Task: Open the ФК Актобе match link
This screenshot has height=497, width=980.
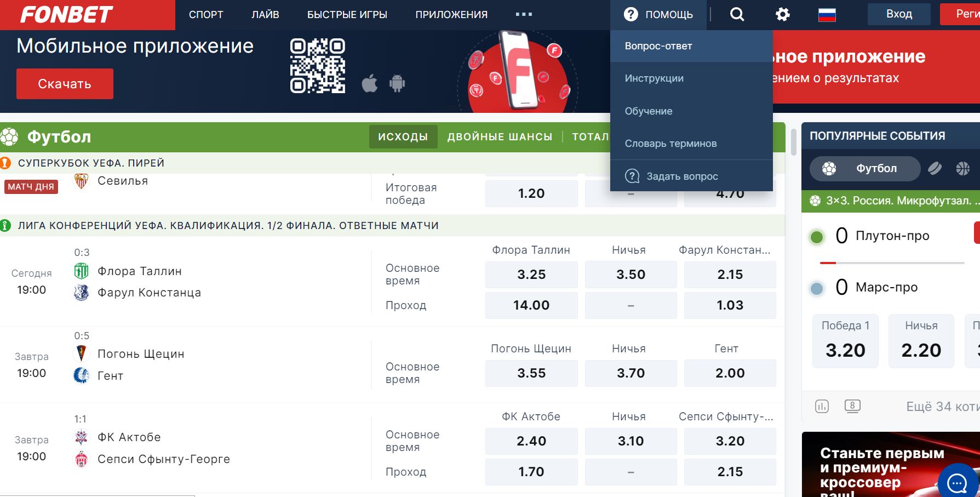Action: tap(129, 437)
